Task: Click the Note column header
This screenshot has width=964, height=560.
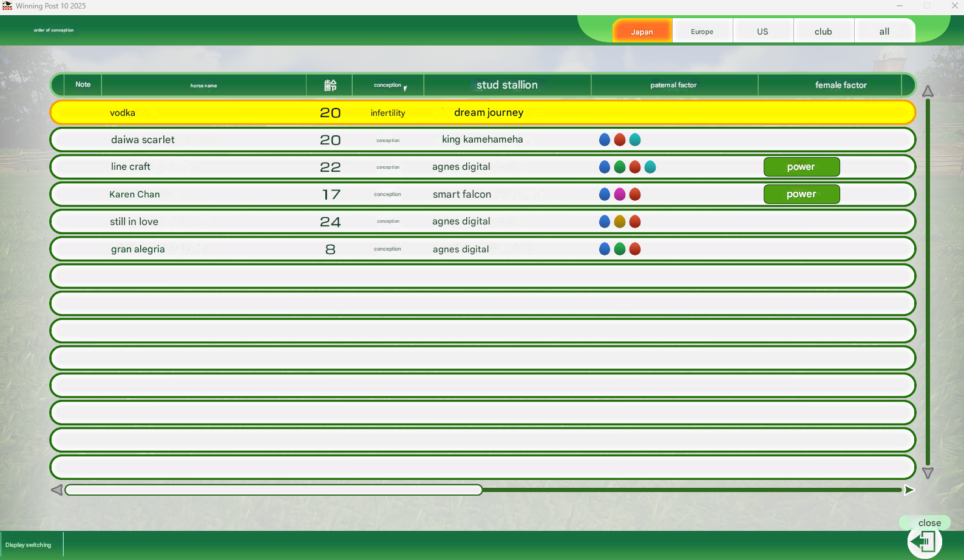Action: click(x=83, y=85)
